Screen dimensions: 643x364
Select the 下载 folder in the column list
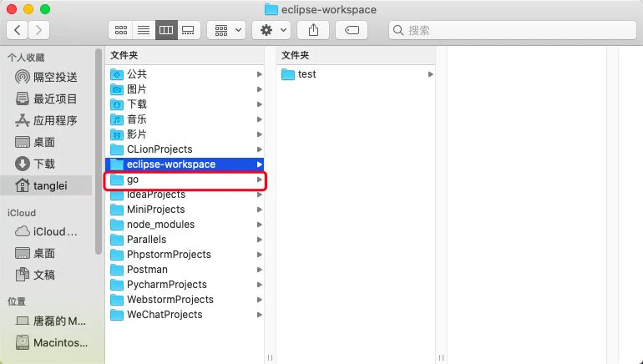pos(185,104)
